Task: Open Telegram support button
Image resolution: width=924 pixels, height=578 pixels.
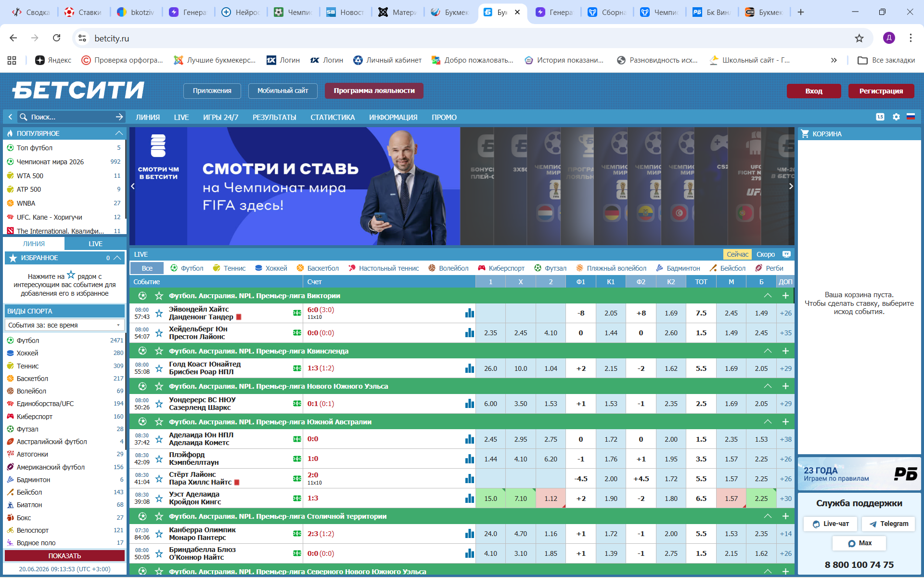Action: tap(888, 524)
